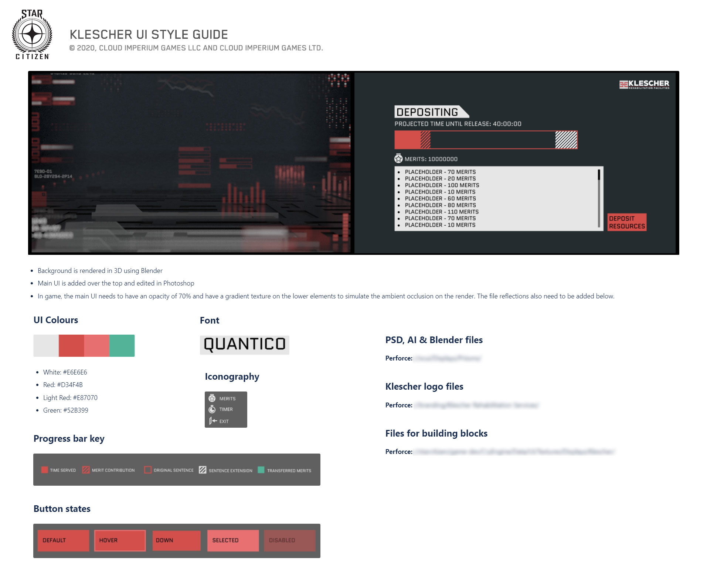
Task: Click the Klescher Rehabilitation Facilities logo
Action: coord(644,85)
